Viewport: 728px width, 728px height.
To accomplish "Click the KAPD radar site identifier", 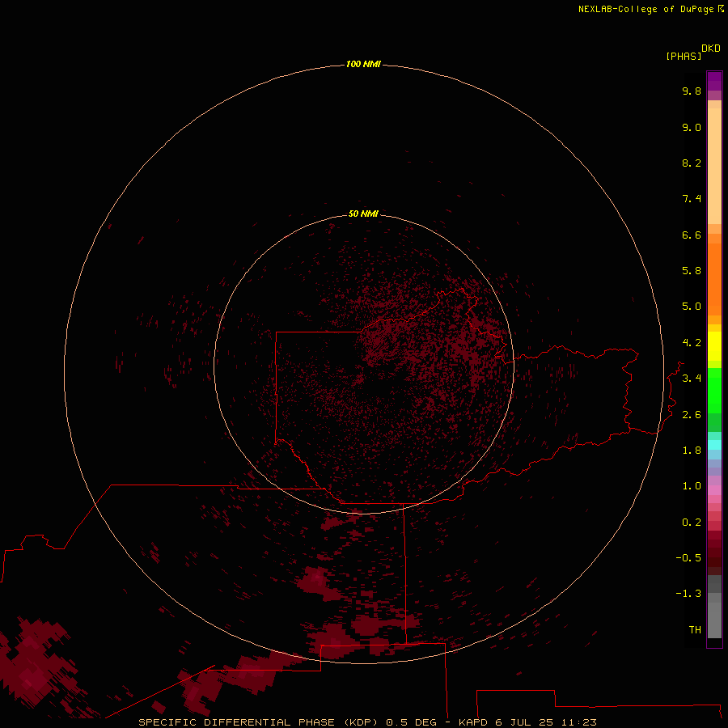I will click(473, 722).
